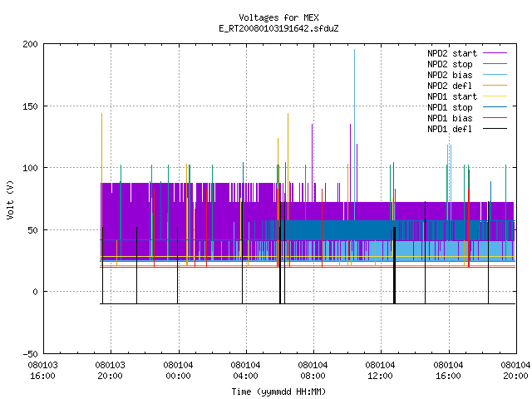
Task: Click the 'NPD1 start' legend label
Action: tap(452, 96)
